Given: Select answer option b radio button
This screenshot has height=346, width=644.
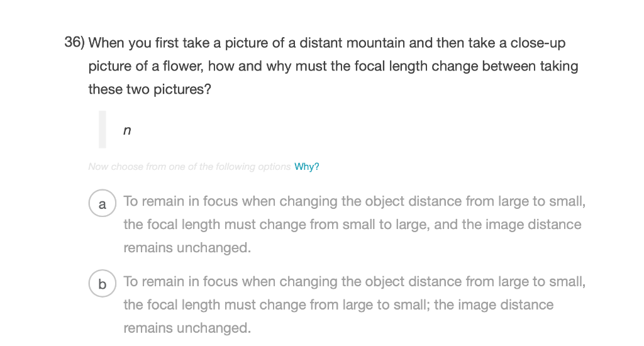Looking at the screenshot, I should [103, 284].
